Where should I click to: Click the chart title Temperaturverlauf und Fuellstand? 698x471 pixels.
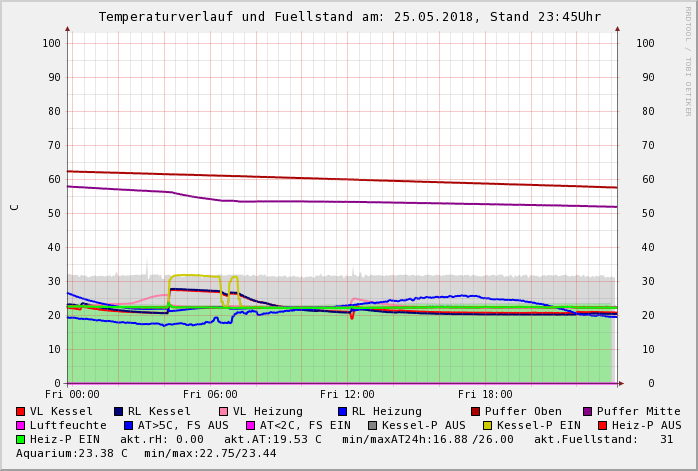[x=349, y=17]
